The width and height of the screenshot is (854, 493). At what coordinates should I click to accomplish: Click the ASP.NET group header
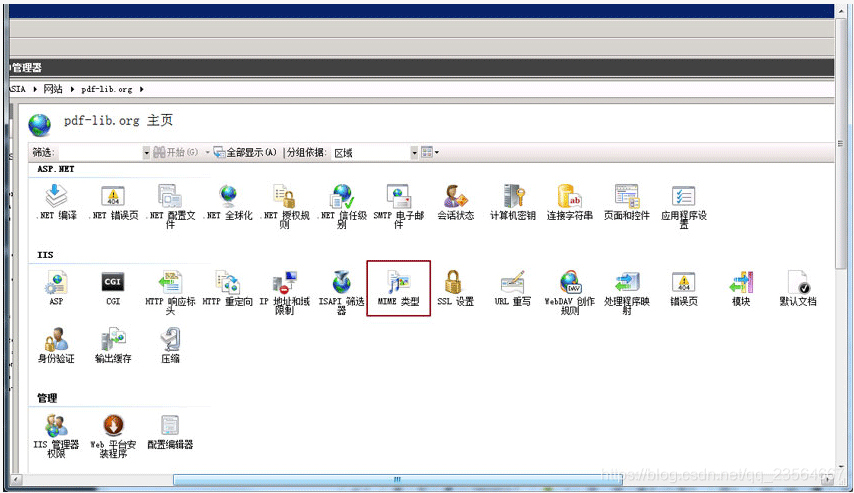pos(56,169)
